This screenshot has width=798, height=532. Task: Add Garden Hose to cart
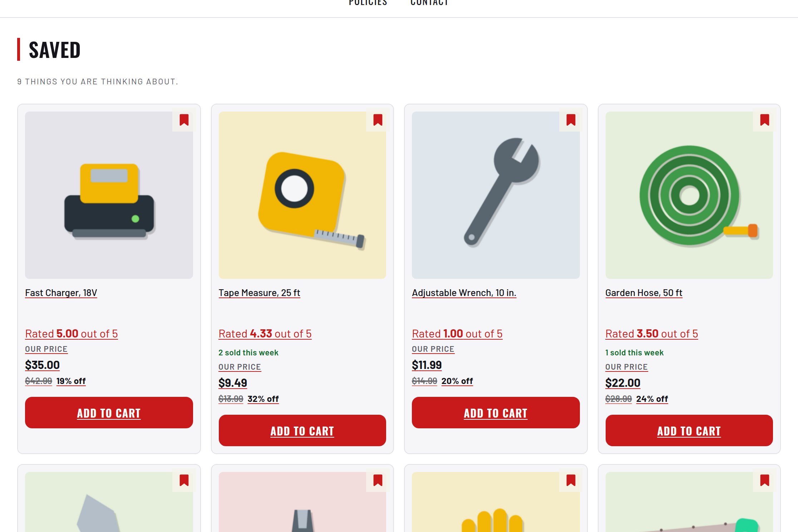point(689,431)
